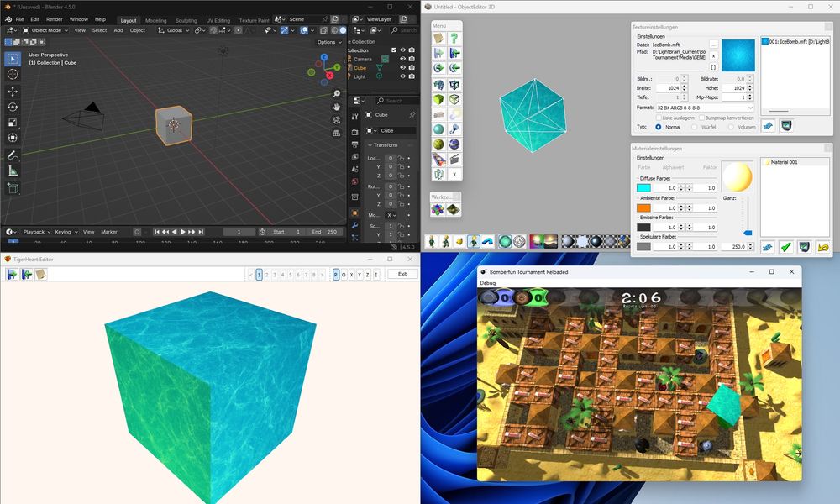Click the colorful balls tool in Werkzeuge panel
The width and height of the screenshot is (840, 504).
point(438,209)
